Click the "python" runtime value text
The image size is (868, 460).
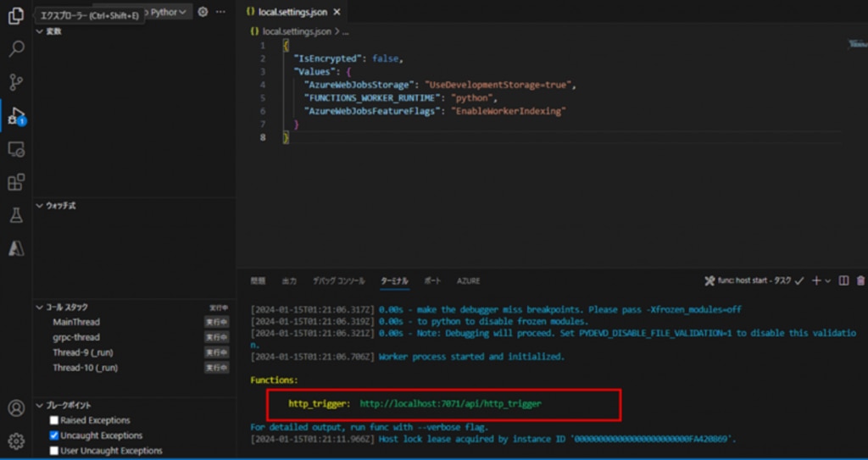click(x=471, y=98)
